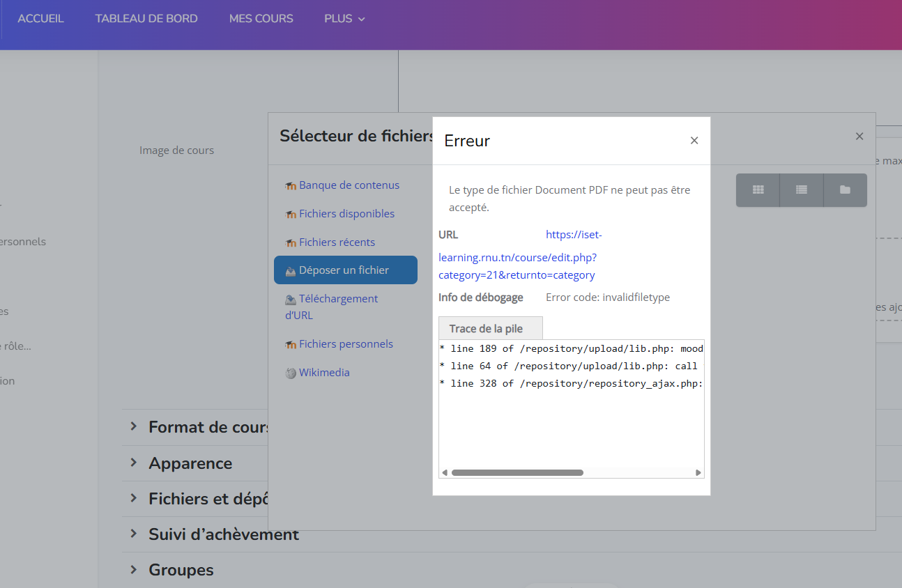Switch file picker to list view

pos(802,190)
